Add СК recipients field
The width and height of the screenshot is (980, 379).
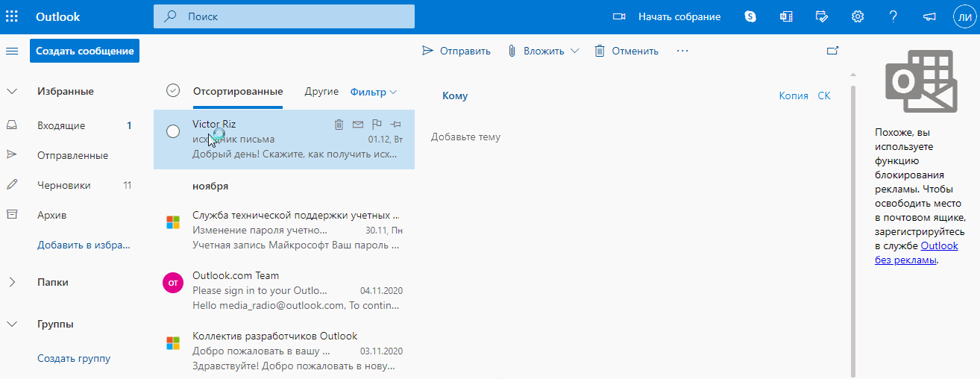(x=824, y=95)
